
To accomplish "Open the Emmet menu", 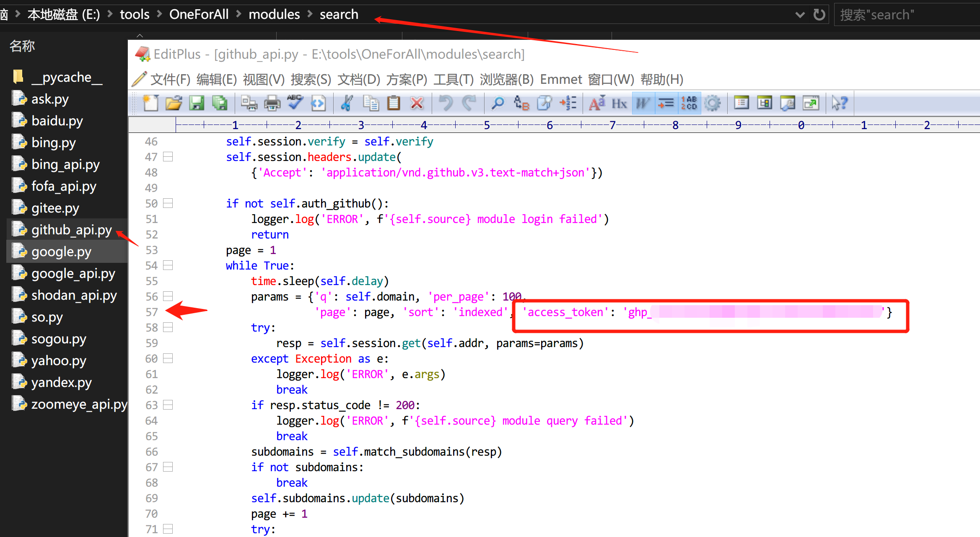I will 561,79.
